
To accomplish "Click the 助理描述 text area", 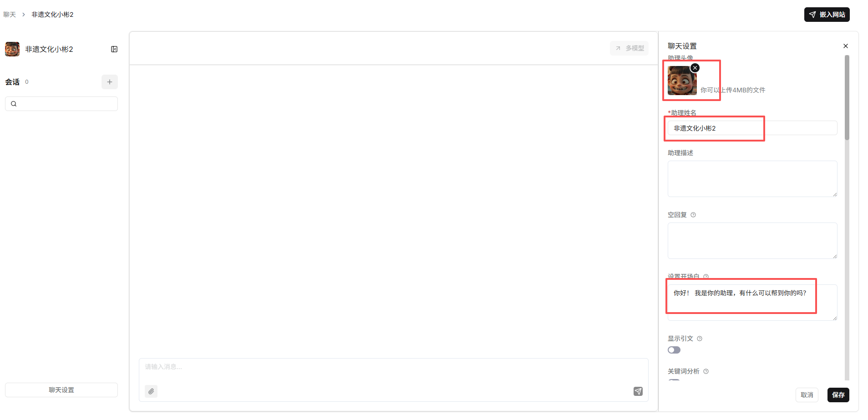I will point(752,178).
